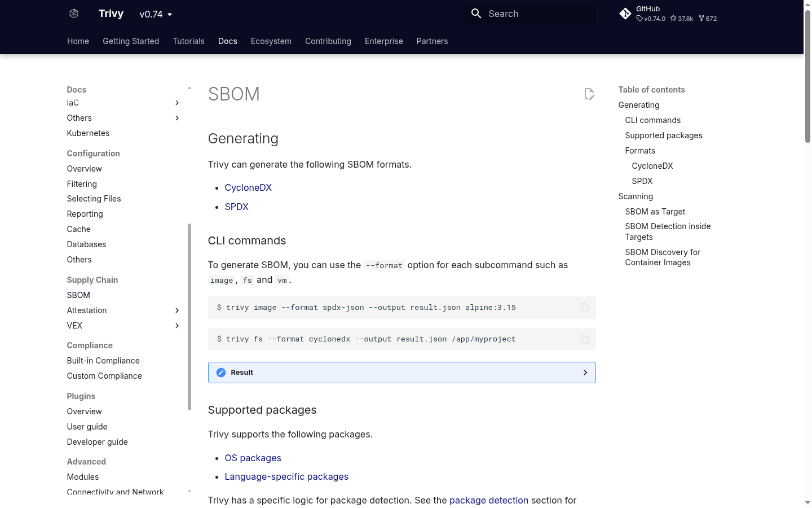Follow the SPDX link in the article

[x=237, y=207]
